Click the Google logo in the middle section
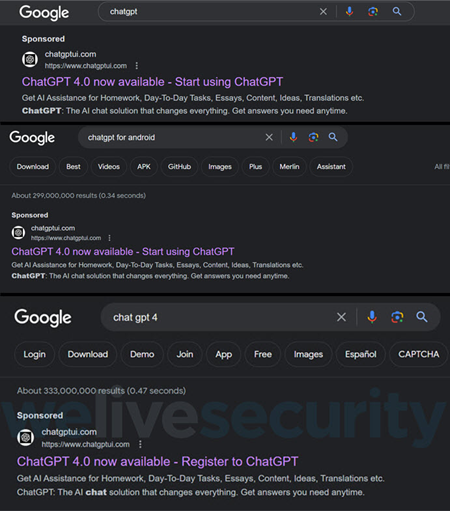The height and width of the screenshot is (511, 450). (x=32, y=137)
